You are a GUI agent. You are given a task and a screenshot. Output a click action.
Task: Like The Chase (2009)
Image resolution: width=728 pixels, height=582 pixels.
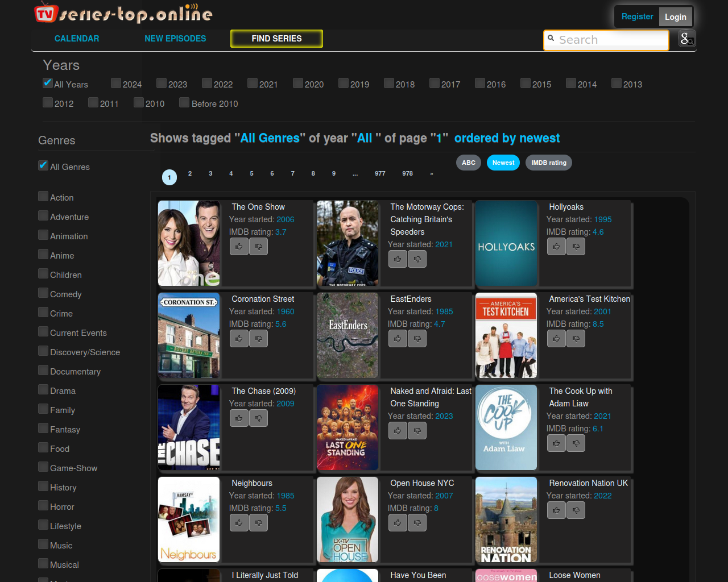pyautogui.click(x=239, y=418)
